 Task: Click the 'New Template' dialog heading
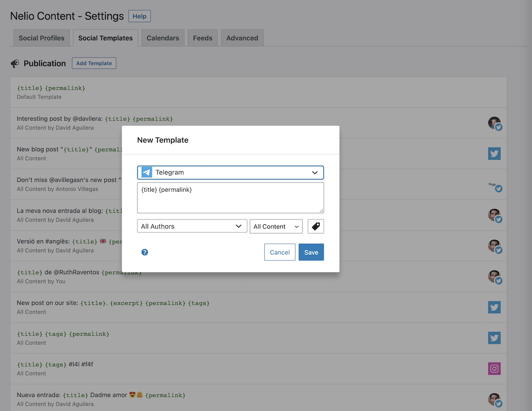click(x=163, y=140)
